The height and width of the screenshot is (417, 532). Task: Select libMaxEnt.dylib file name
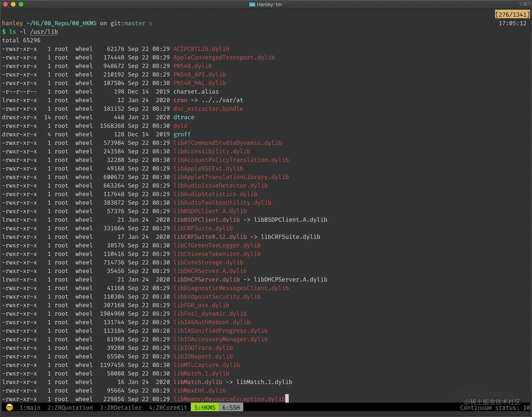click(199, 391)
